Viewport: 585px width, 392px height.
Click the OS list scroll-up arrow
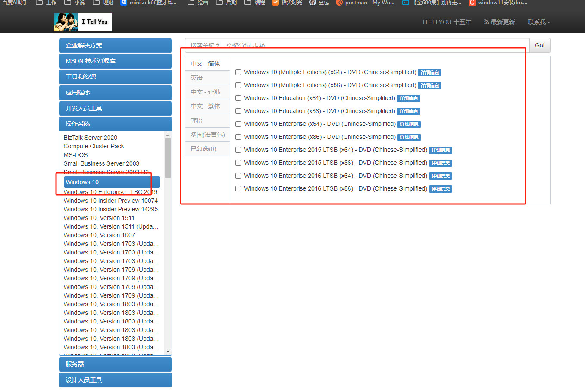(x=168, y=135)
